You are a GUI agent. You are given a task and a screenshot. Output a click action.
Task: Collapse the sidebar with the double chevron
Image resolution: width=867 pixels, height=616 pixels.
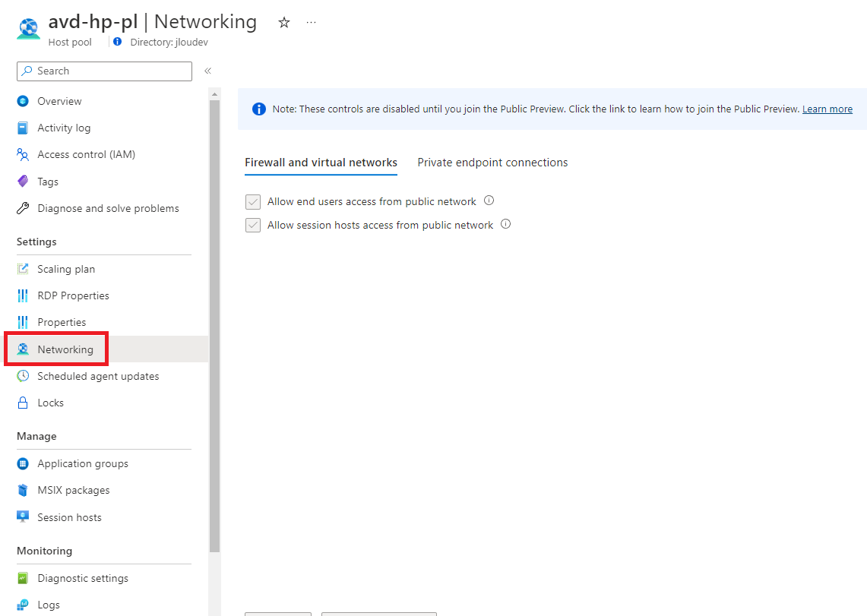click(208, 71)
